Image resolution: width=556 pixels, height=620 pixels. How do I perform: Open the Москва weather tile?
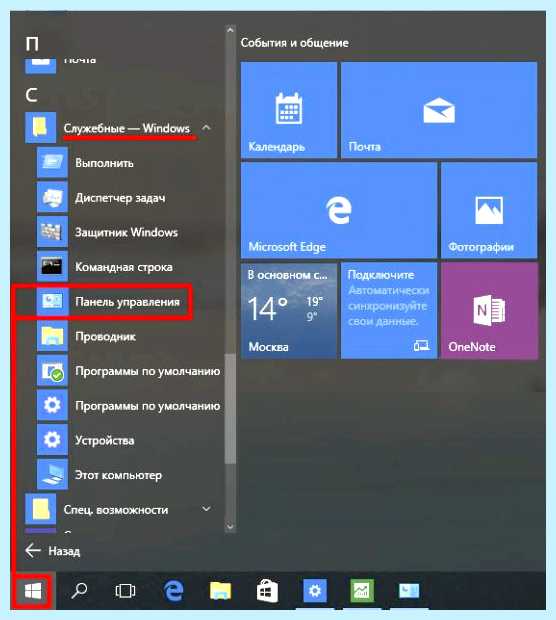(x=289, y=311)
